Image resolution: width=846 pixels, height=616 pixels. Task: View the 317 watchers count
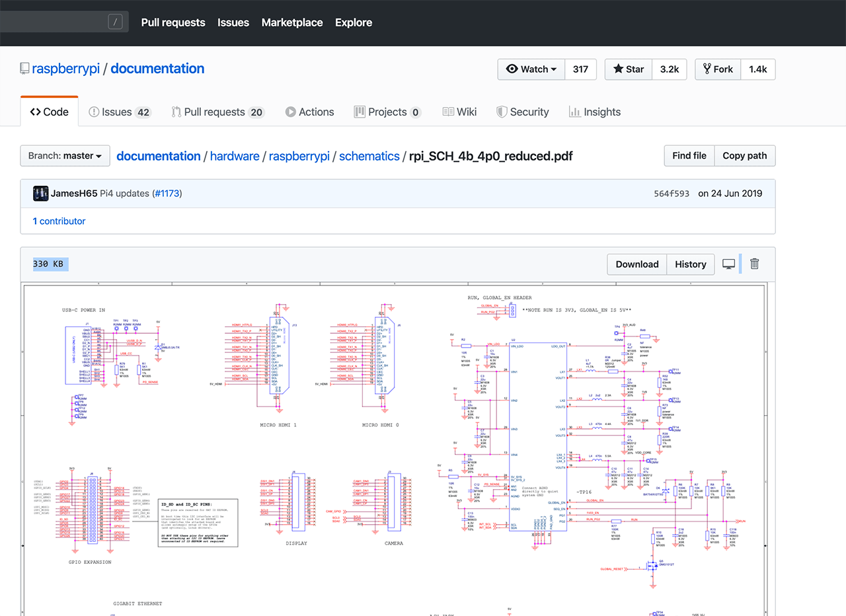pos(580,69)
